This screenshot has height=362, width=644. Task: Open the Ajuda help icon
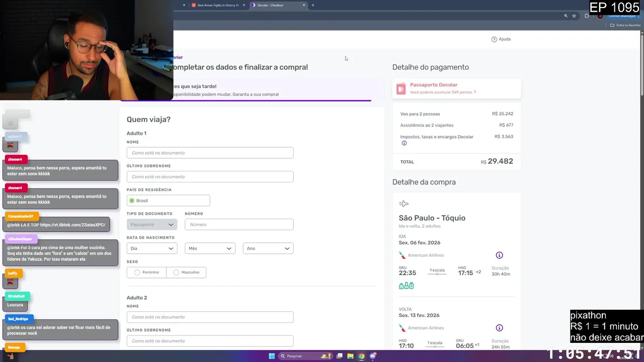coord(494,39)
